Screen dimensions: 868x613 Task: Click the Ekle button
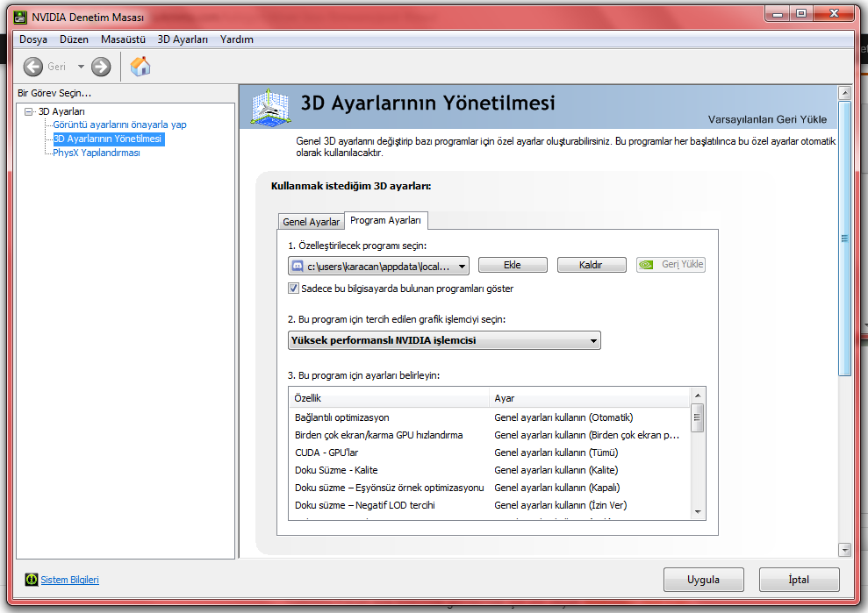coord(513,265)
